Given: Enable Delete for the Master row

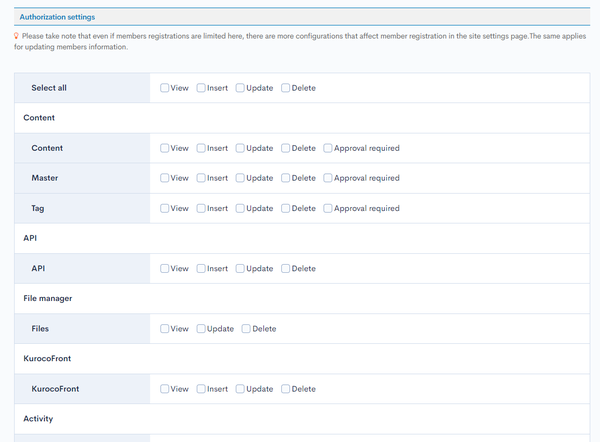Looking at the screenshot, I should click(x=285, y=178).
